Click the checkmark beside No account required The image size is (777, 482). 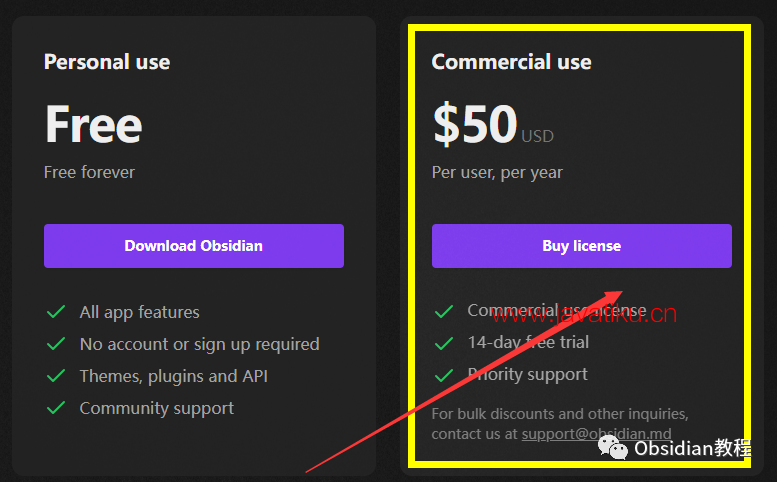(x=56, y=344)
